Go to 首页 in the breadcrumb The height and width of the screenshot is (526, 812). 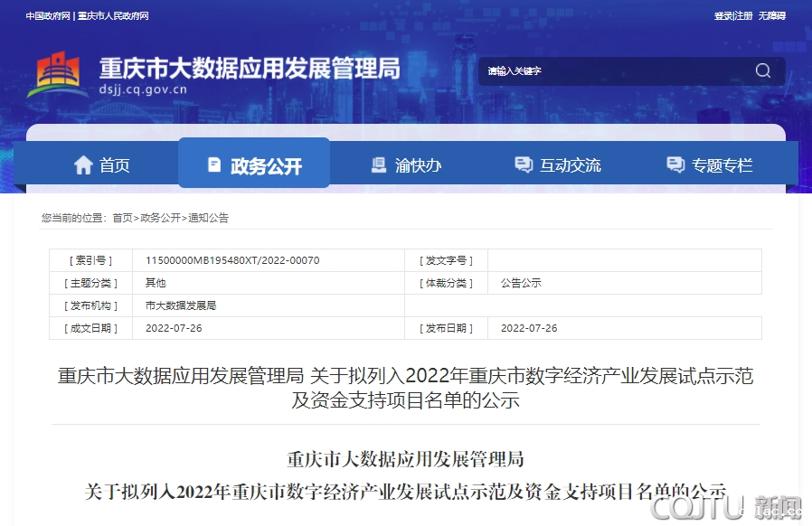(x=122, y=218)
